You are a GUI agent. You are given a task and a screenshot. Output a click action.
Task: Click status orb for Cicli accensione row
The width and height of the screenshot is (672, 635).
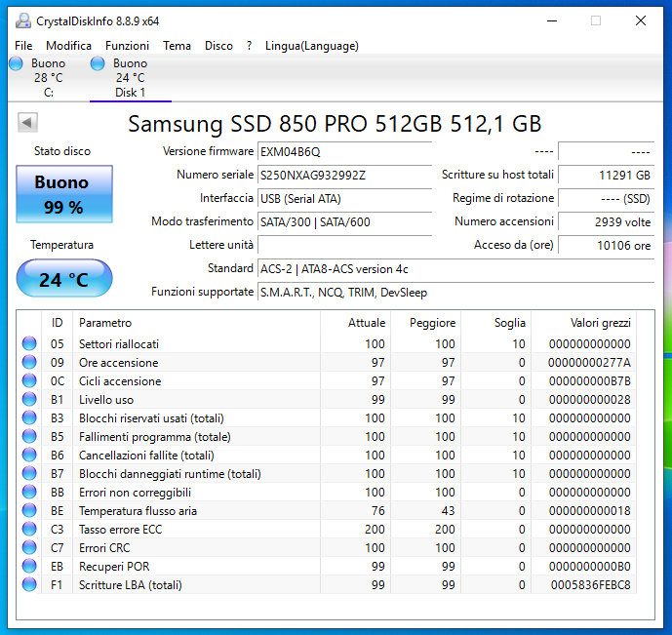(x=29, y=380)
